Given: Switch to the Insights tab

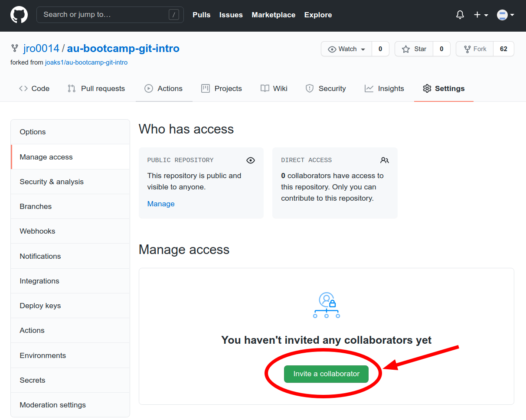Looking at the screenshot, I should 384,88.
